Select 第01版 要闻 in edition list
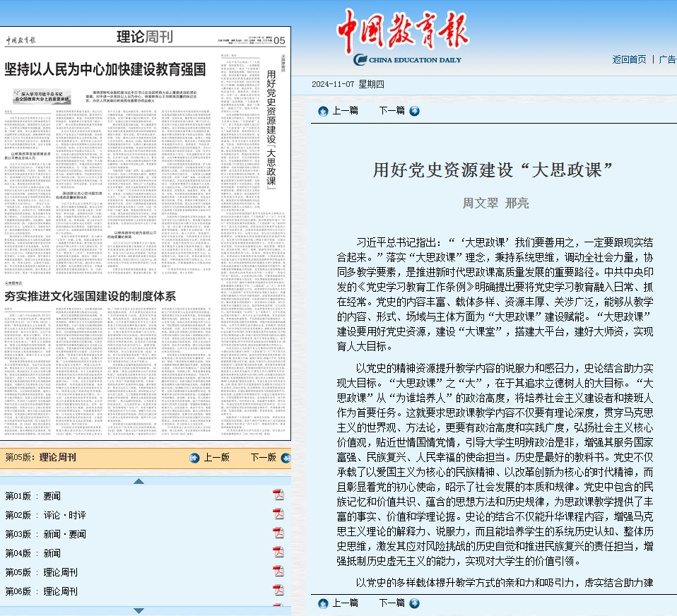 click(33, 496)
